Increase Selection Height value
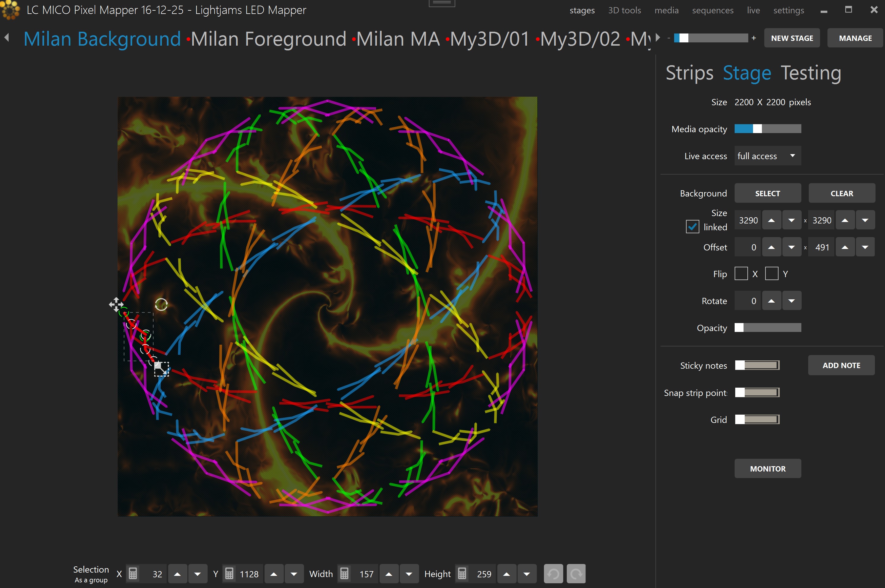 (x=507, y=574)
